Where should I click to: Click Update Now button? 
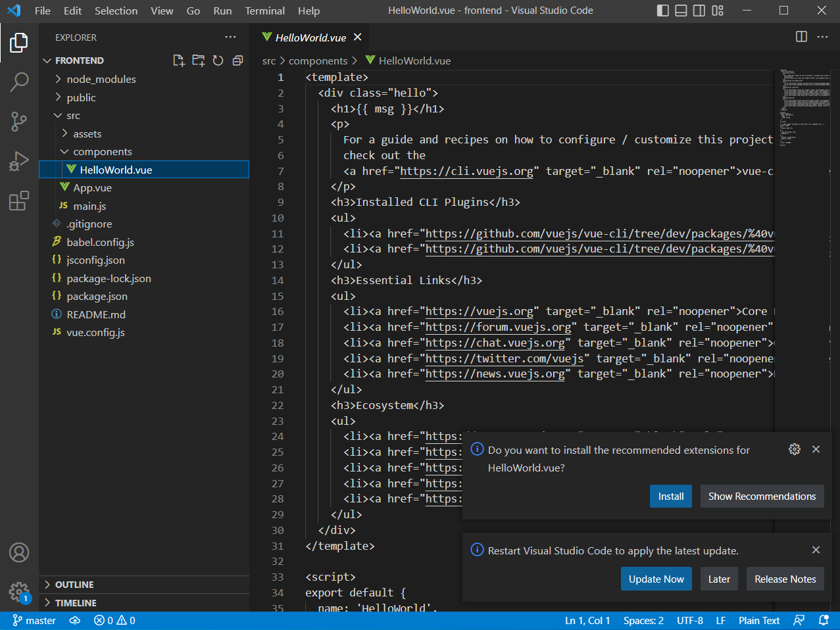point(656,579)
